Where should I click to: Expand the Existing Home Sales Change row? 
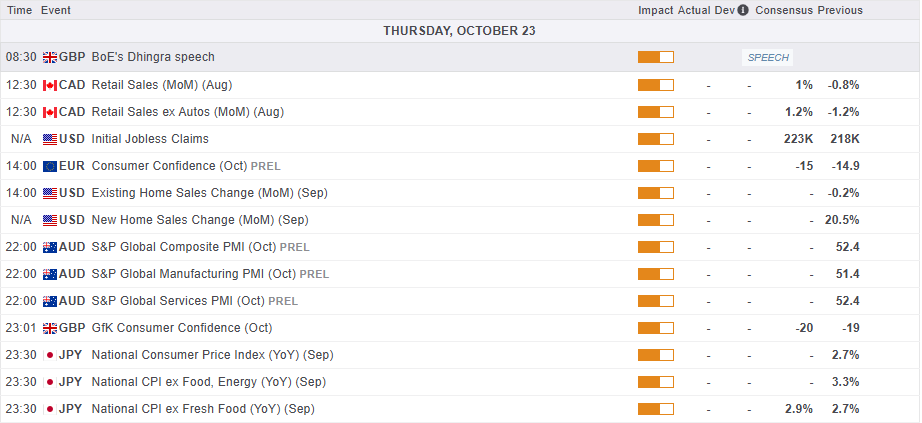pyautogui.click(x=209, y=193)
